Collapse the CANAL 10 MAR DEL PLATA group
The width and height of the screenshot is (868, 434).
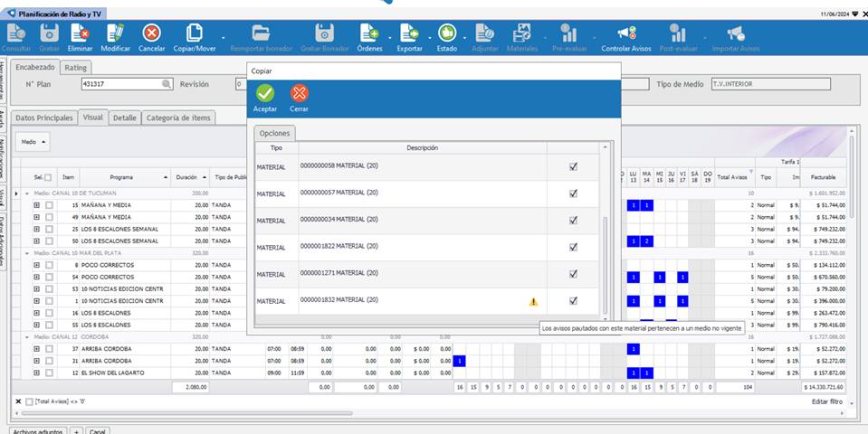click(27, 252)
